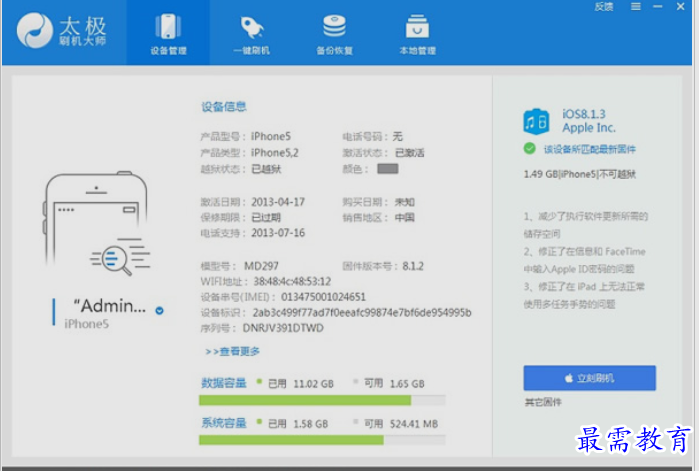The image size is (699, 471).
Task: Click the gray device color swatch
Action: 388,169
